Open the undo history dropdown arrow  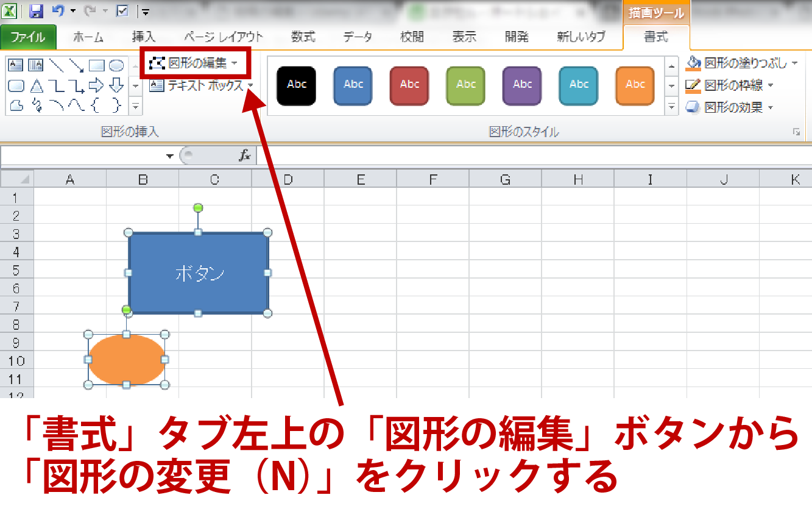[x=73, y=11]
